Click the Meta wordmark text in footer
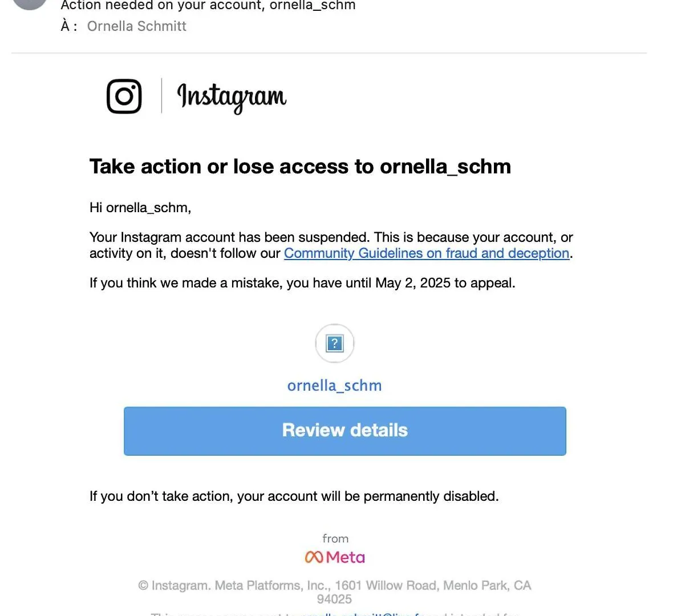This screenshot has width=681, height=616. coord(345,557)
